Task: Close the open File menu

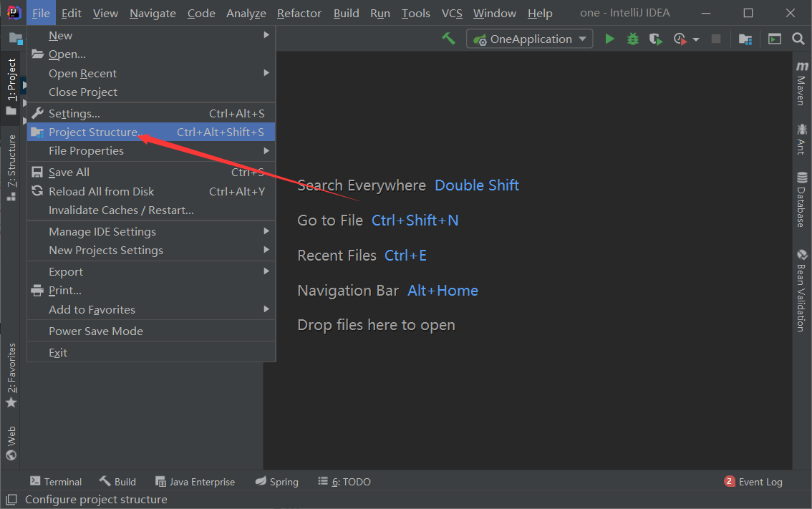Action: pyautogui.click(x=41, y=13)
